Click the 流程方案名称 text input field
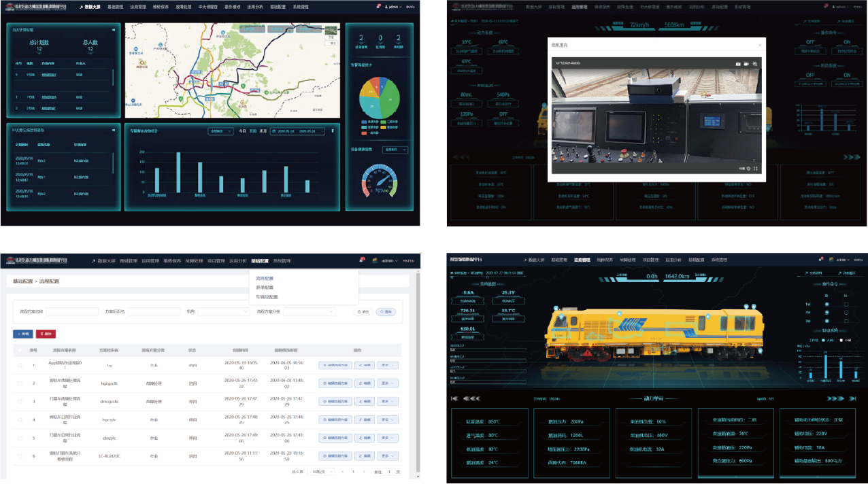The height and width of the screenshot is (484, 868). click(72, 311)
